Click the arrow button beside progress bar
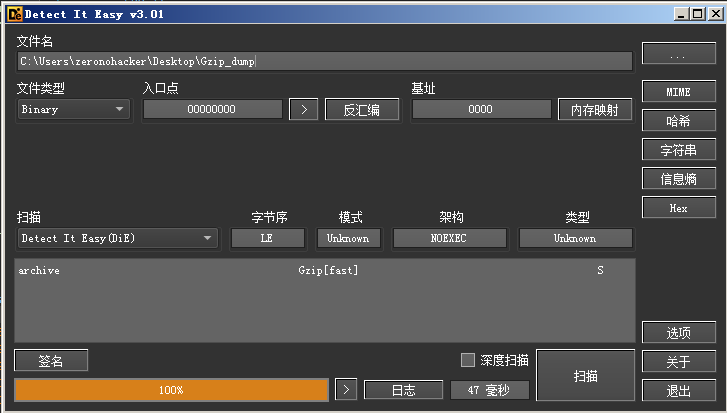 click(346, 389)
